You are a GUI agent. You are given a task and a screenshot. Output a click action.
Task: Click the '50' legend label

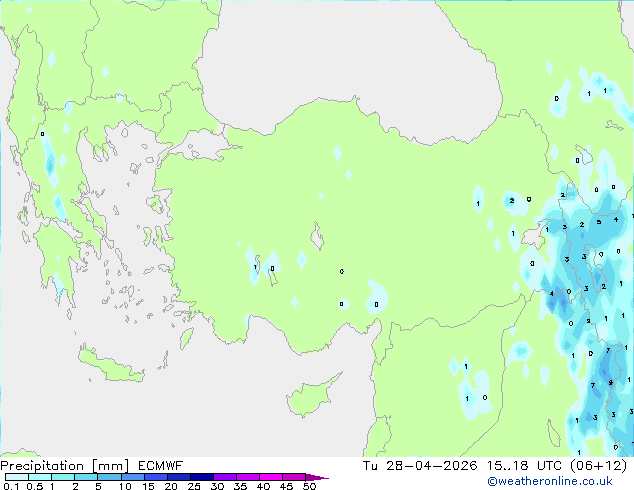pyautogui.click(x=309, y=486)
